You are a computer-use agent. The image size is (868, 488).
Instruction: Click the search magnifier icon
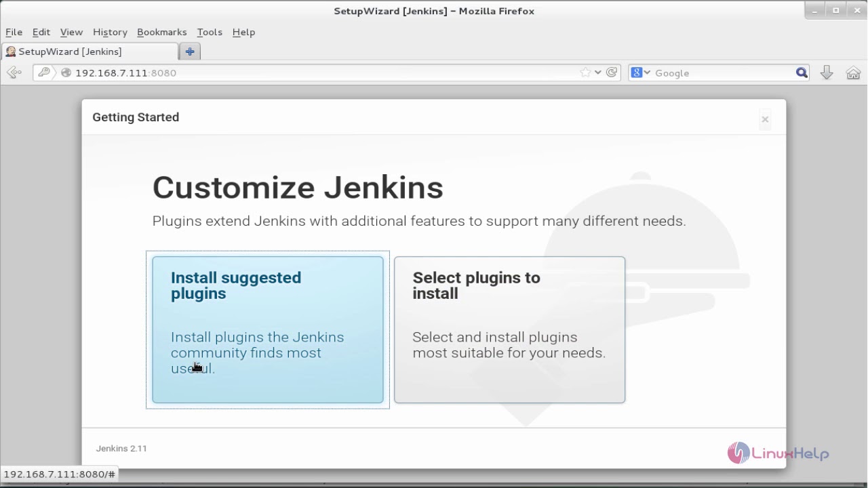pos(802,73)
